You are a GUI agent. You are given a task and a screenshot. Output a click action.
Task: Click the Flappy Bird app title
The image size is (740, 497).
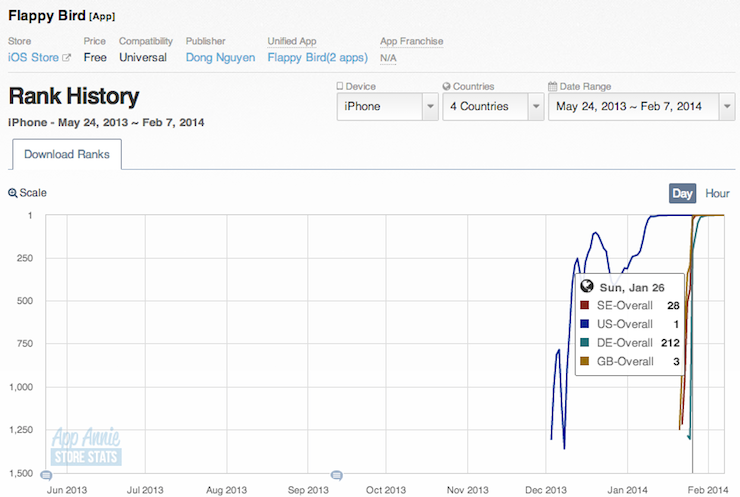tap(47, 16)
